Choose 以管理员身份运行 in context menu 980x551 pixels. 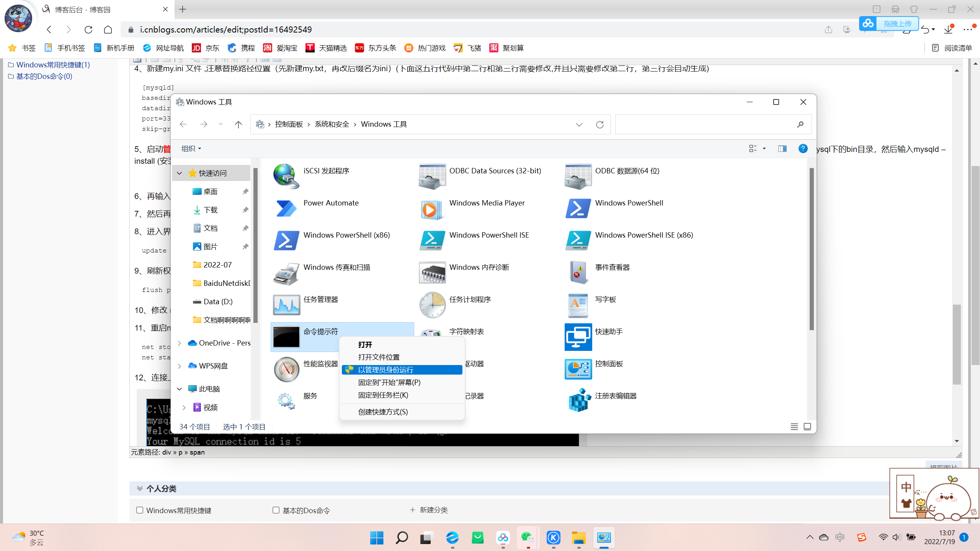point(385,370)
